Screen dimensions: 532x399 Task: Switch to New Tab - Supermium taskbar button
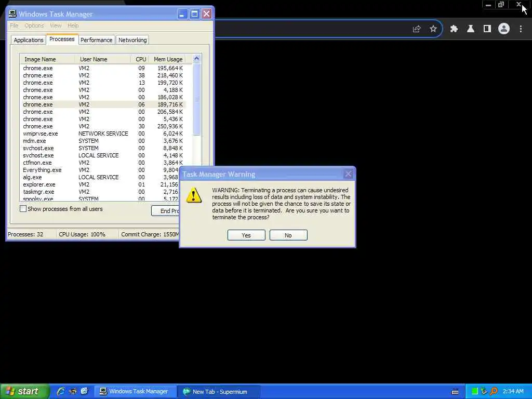219,391
